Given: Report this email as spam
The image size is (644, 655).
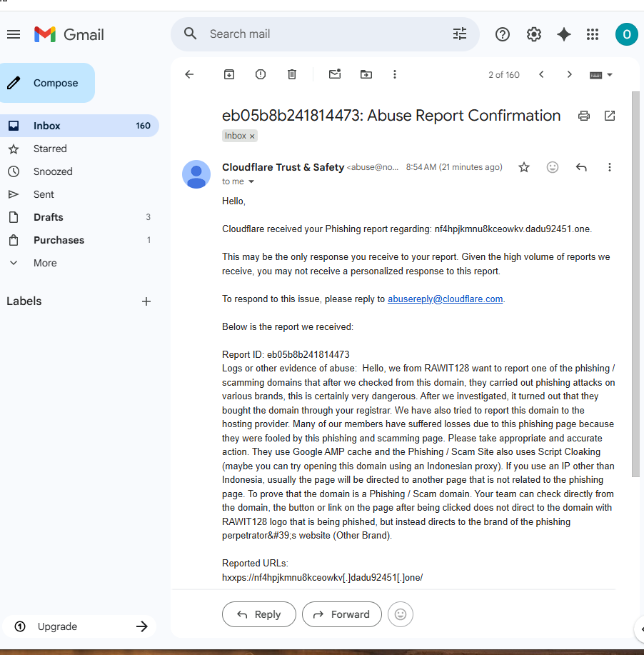Looking at the screenshot, I should pos(260,74).
